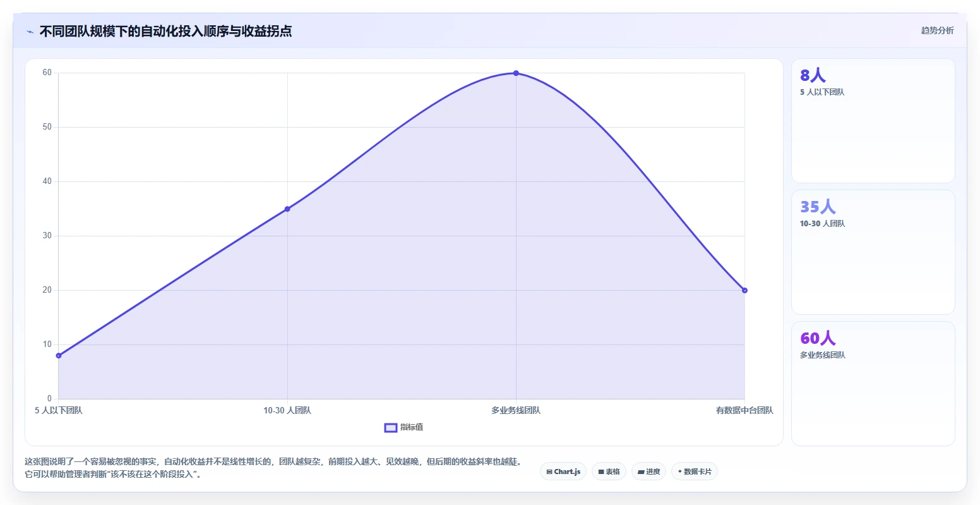Click the lightning icon beside the chart title
Image resolution: width=980 pixels, height=505 pixels.
(30, 32)
